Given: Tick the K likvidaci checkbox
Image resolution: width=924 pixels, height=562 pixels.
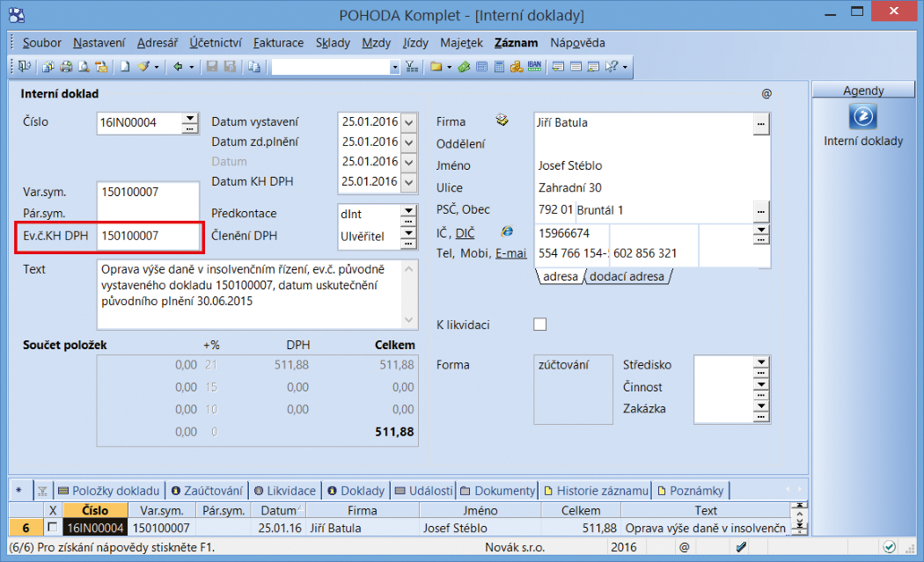Looking at the screenshot, I should [539, 325].
